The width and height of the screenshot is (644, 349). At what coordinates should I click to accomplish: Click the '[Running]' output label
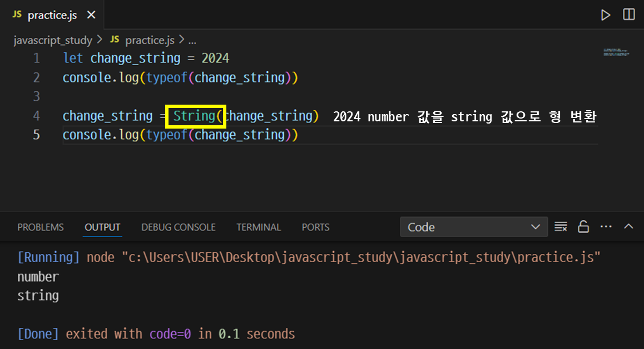click(48, 257)
